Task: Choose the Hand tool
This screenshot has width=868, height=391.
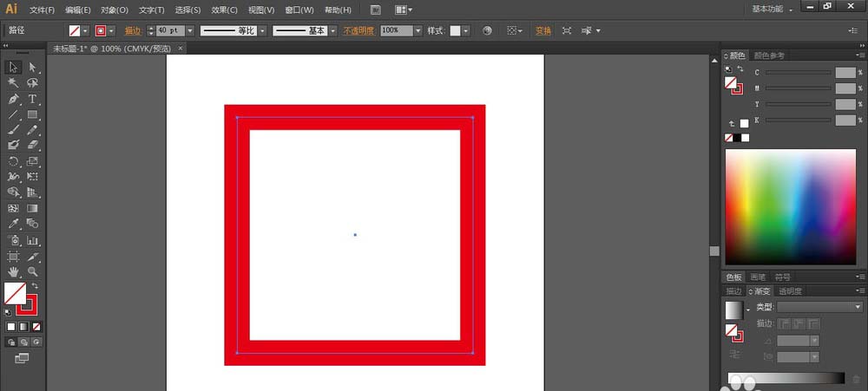Action: point(13,272)
